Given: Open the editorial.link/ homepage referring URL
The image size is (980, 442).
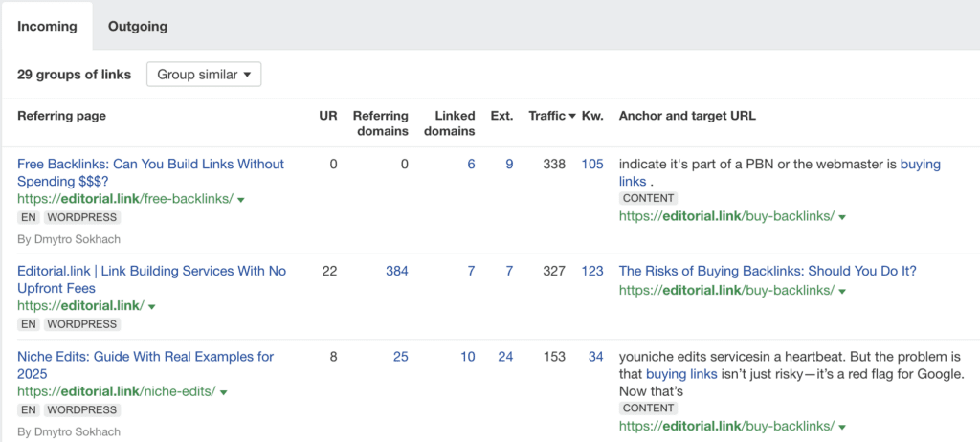Looking at the screenshot, I should (80, 306).
